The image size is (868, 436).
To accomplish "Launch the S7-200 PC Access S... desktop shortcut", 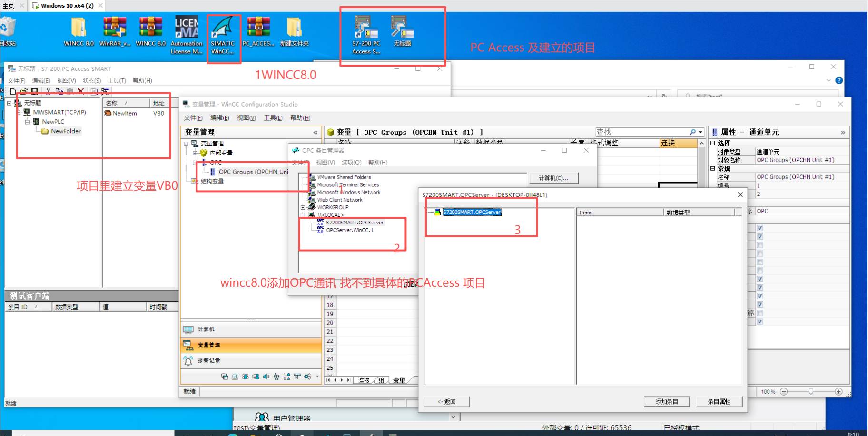I will click(366, 35).
